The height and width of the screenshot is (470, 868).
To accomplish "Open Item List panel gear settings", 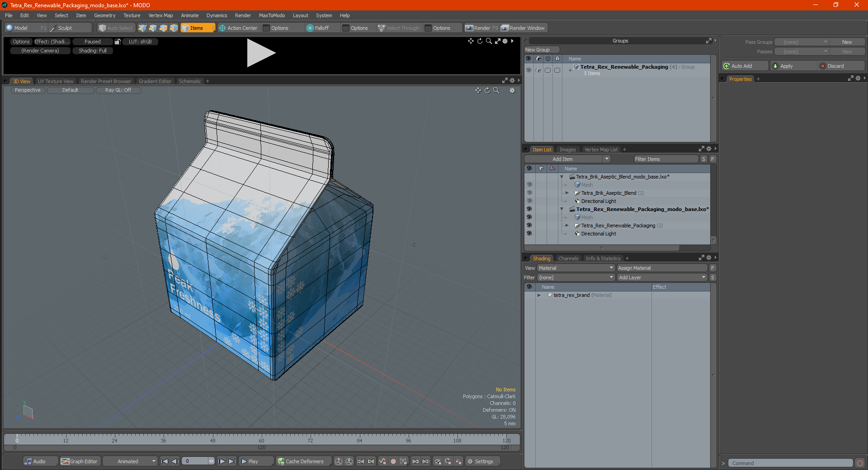I will pos(708,149).
